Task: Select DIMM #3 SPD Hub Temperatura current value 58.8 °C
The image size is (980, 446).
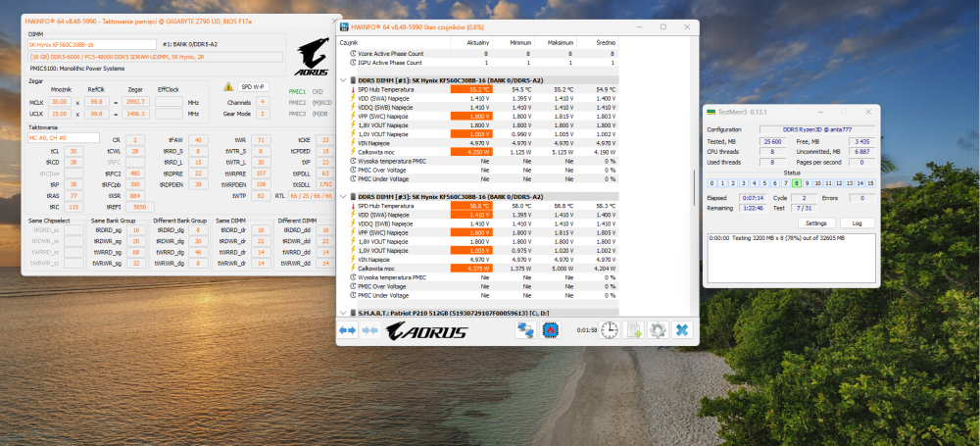Action: click(x=471, y=206)
